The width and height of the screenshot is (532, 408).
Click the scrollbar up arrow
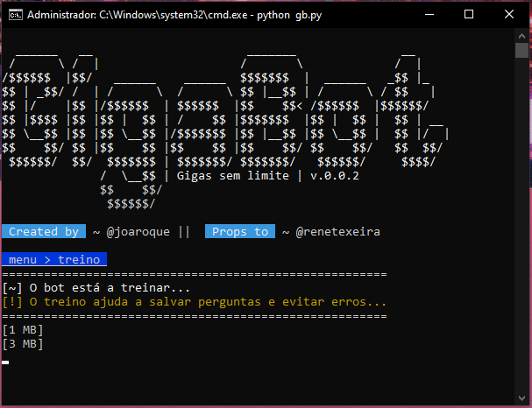[523, 36]
